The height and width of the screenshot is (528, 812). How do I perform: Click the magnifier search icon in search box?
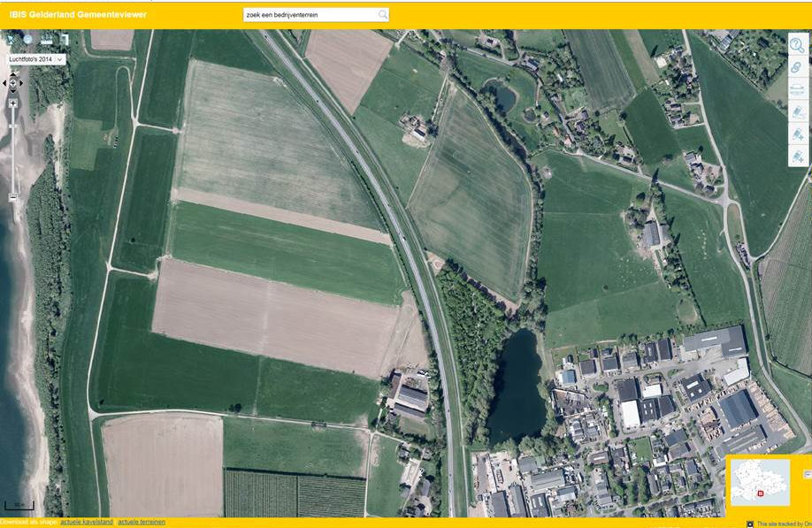382,15
